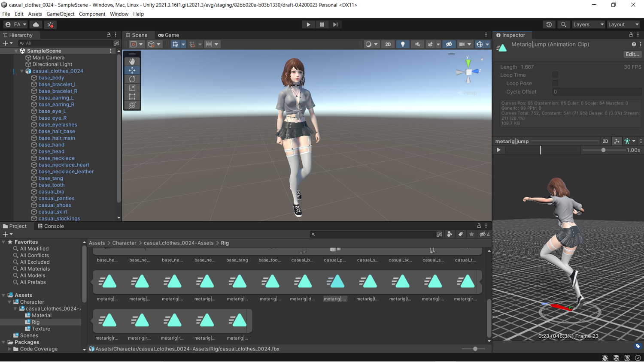Click the Cycle Offset value field

click(597, 92)
